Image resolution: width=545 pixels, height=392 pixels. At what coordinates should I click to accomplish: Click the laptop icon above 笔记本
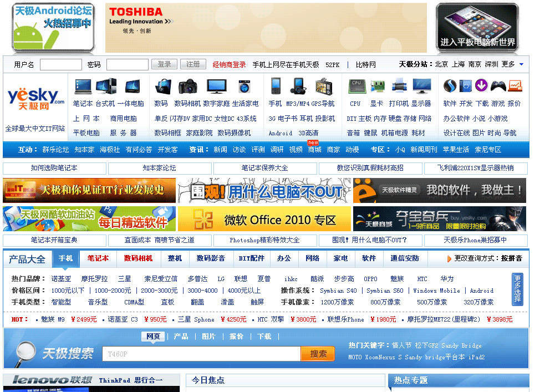tap(83, 86)
